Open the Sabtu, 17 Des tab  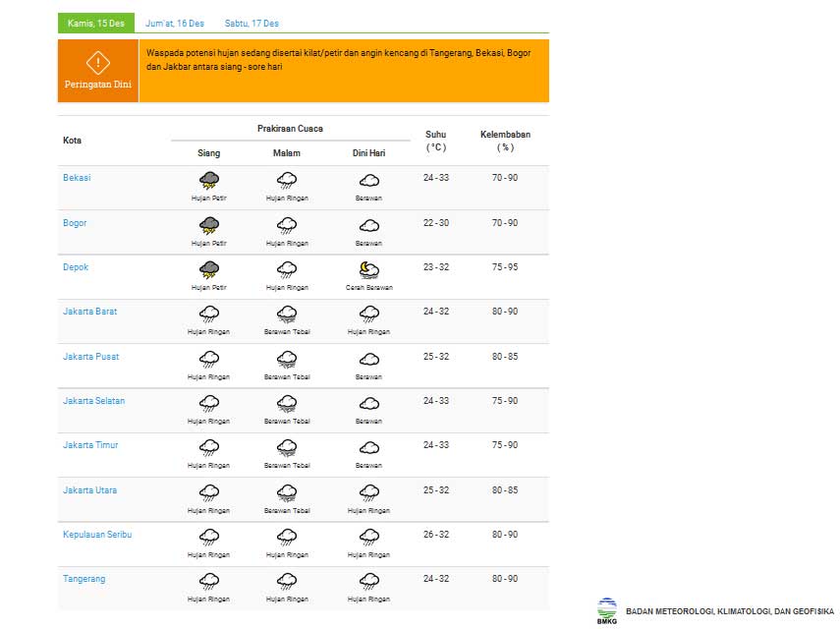tap(252, 24)
